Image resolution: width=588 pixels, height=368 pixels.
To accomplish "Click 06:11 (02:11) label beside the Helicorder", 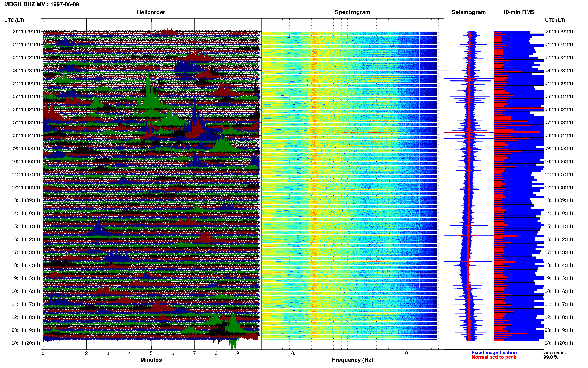I will (26, 109).
